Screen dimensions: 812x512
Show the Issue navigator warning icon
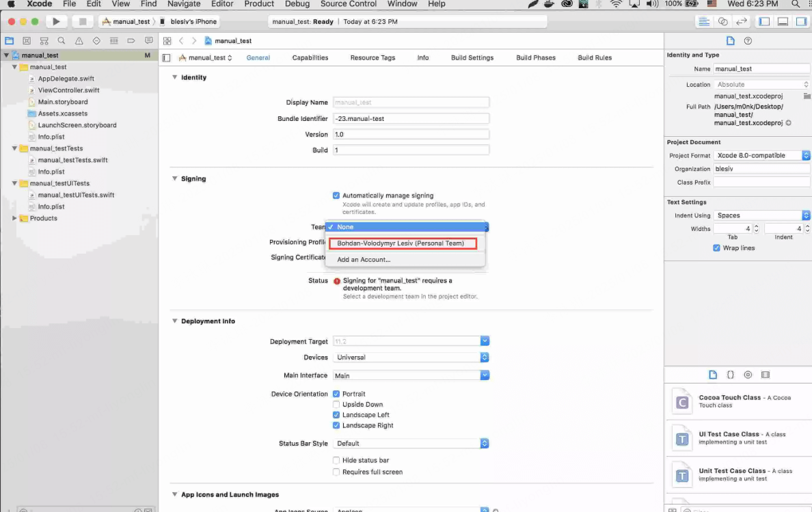point(79,41)
